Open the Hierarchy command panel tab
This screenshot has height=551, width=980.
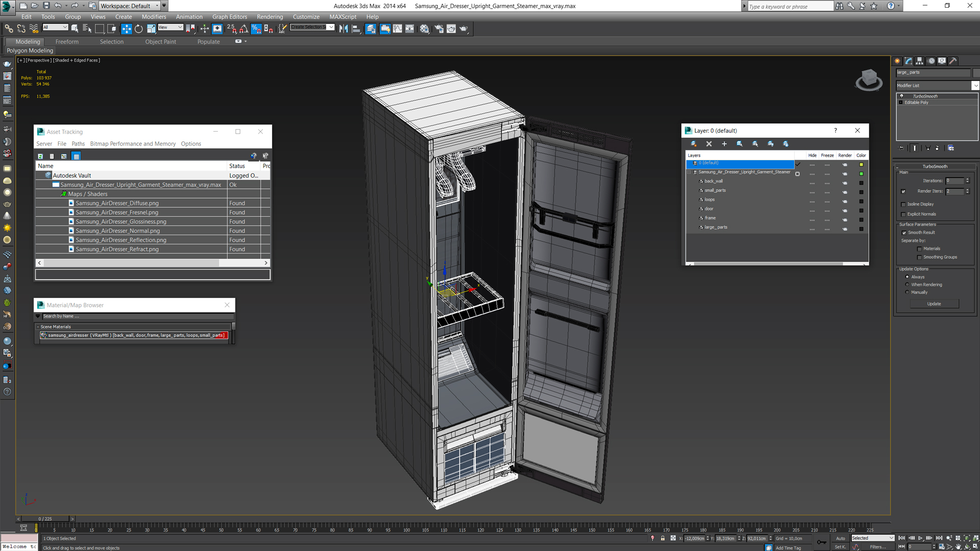pos(919,61)
